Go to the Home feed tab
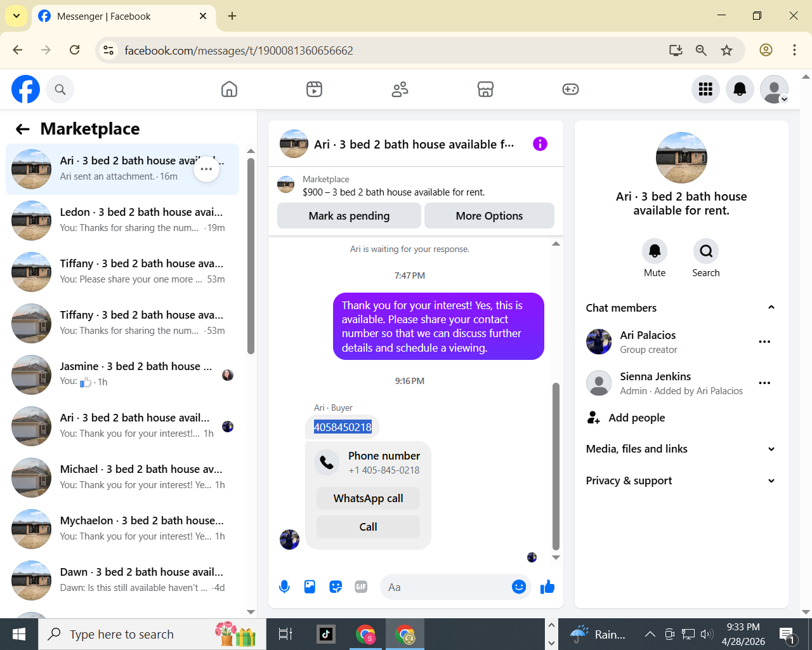812x650 pixels. pyautogui.click(x=229, y=90)
